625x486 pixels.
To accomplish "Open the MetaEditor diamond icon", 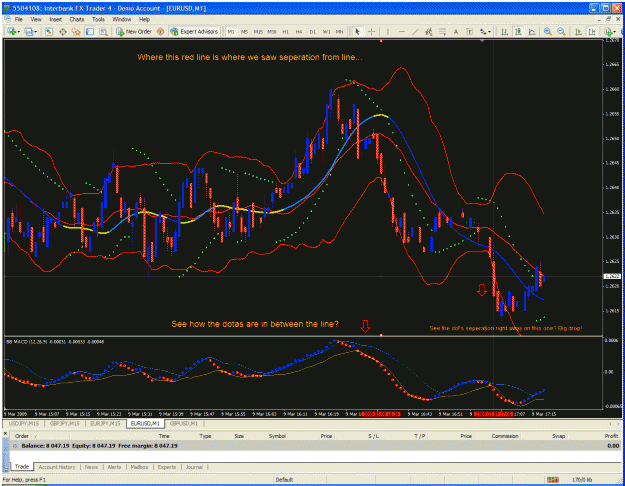I will pos(160,31).
